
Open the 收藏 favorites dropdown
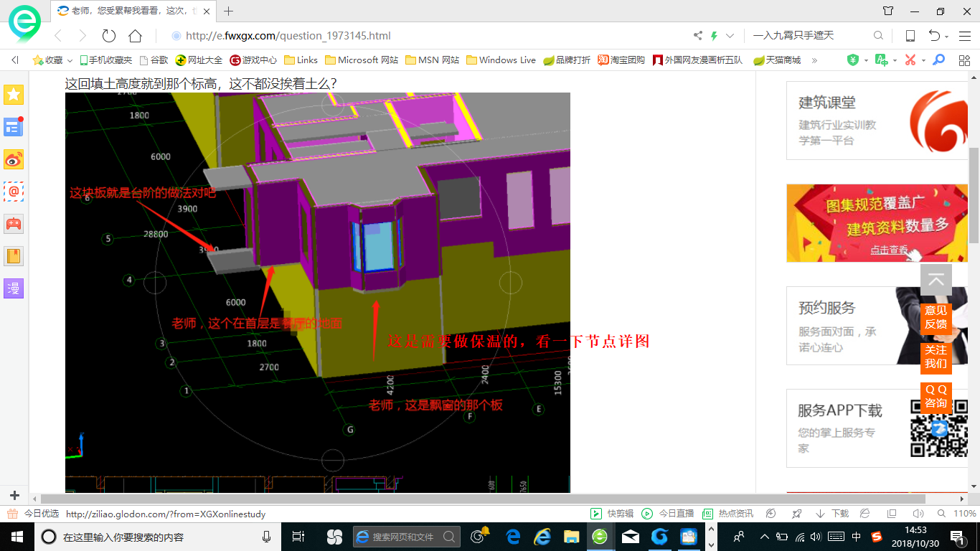click(x=53, y=60)
